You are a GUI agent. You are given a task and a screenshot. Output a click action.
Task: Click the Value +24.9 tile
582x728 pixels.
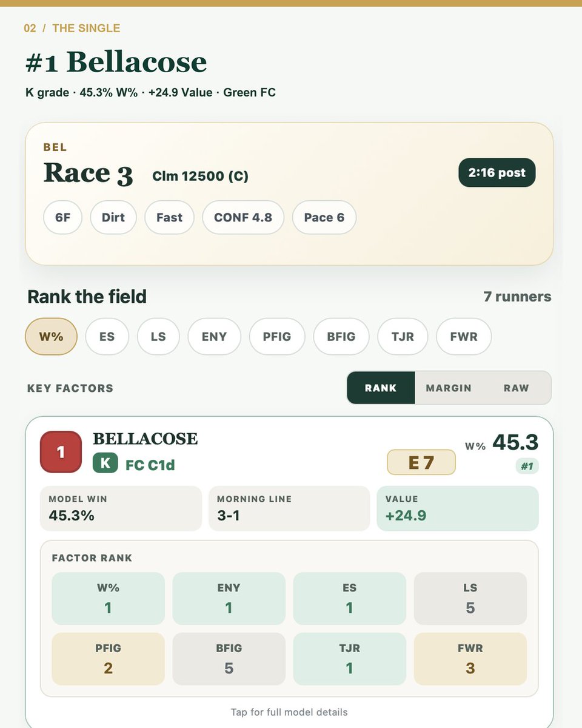pyautogui.click(x=458, y=508)
